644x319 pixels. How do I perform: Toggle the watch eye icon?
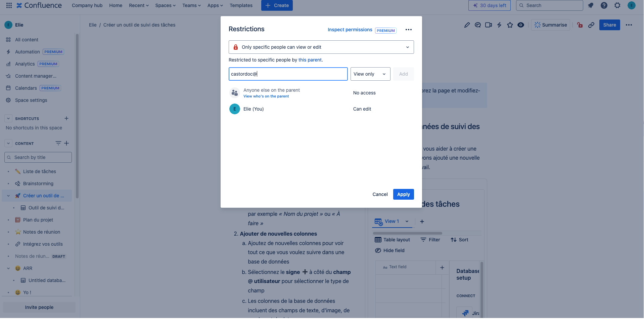(x=520, y=25)
